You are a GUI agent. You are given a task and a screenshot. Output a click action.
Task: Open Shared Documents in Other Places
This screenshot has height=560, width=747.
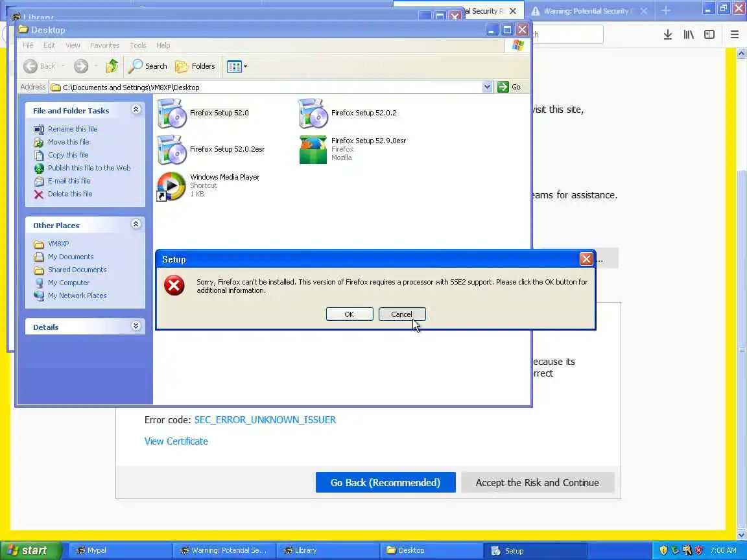[77, 270]
